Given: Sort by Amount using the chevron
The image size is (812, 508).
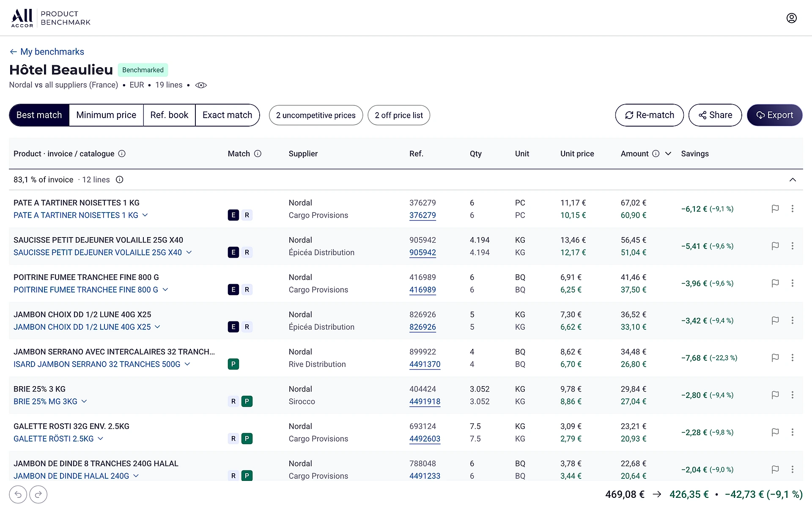Looking at the screenshot, I should pyautogui.click(x=668, y=154).
